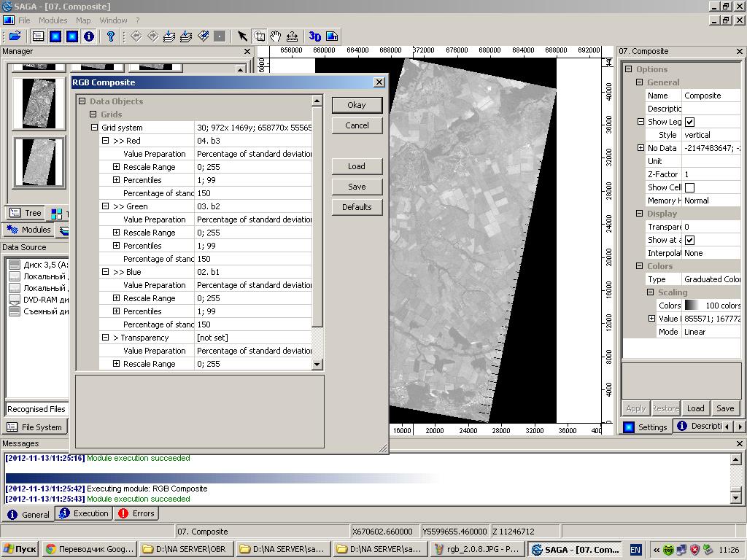This screenshot has width=747, height=560.
Task: Toggle the Show Legend checkbox
Action: pos(689,122)
